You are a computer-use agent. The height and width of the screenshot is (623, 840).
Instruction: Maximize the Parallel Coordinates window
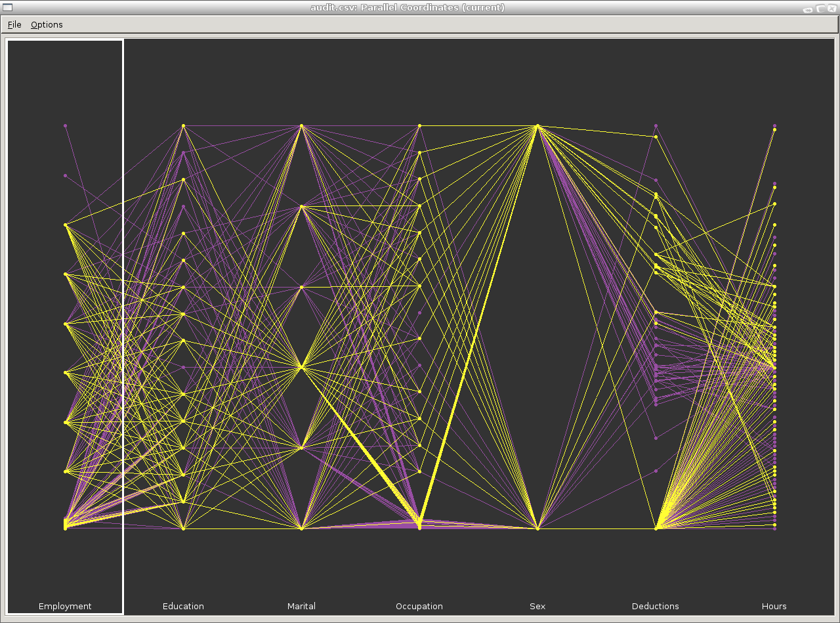(x=820, y=9)
